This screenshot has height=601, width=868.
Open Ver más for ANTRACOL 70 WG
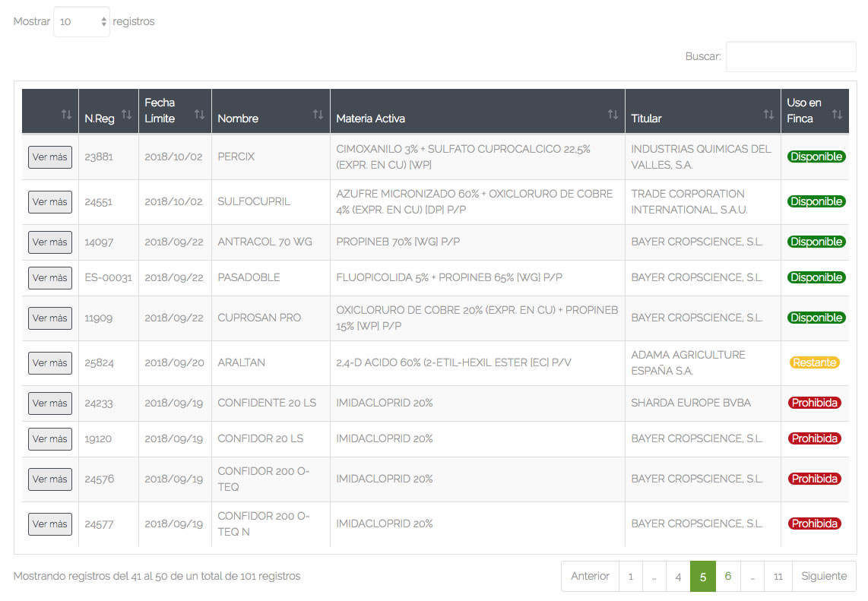(50, 242)
